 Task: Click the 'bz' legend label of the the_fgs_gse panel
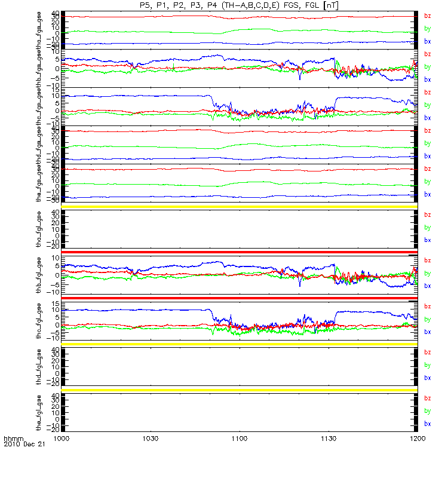click(x=427, y=169)
